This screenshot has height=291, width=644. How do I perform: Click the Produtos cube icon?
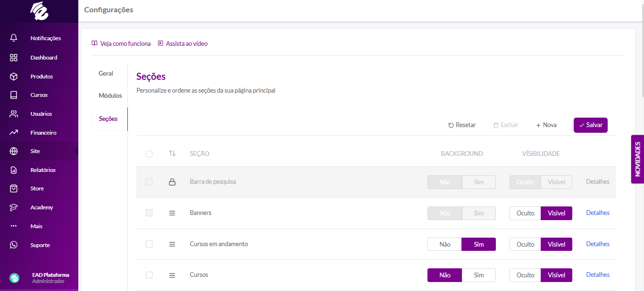[14, 77]
